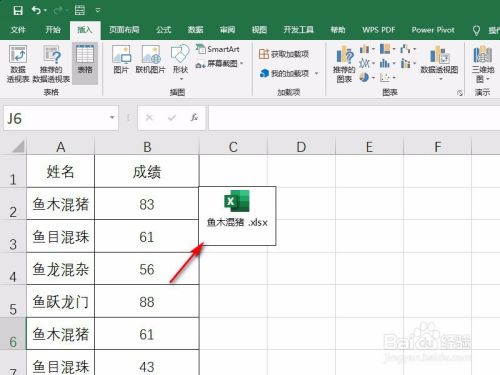Insert a column or bar chart
This screenshot has width=500, height=375.
pos(367,49)
